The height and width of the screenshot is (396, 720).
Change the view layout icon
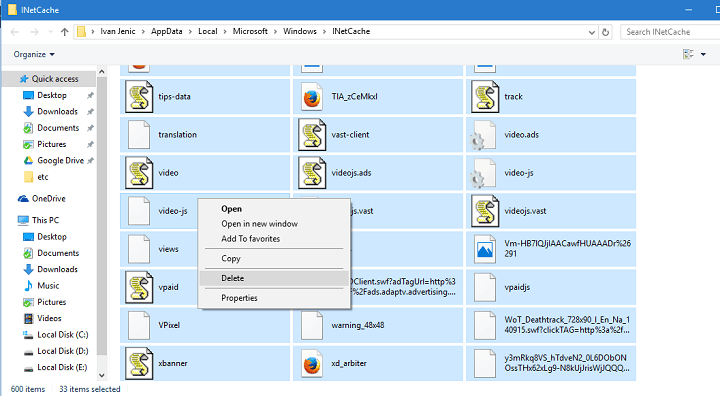pyautogui.click(x=688, y=54)
